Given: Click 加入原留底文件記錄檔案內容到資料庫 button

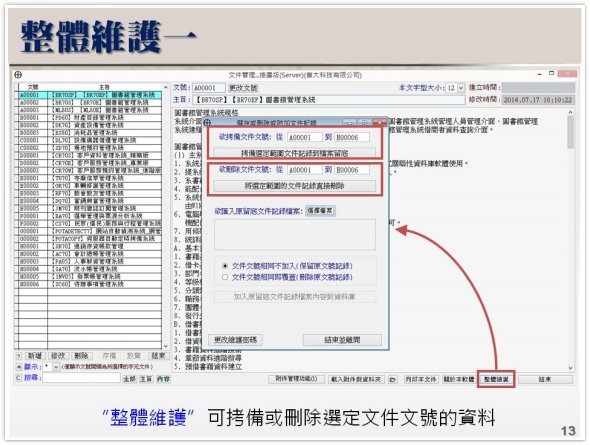Looking at the screenshot, I should (295, 297).
